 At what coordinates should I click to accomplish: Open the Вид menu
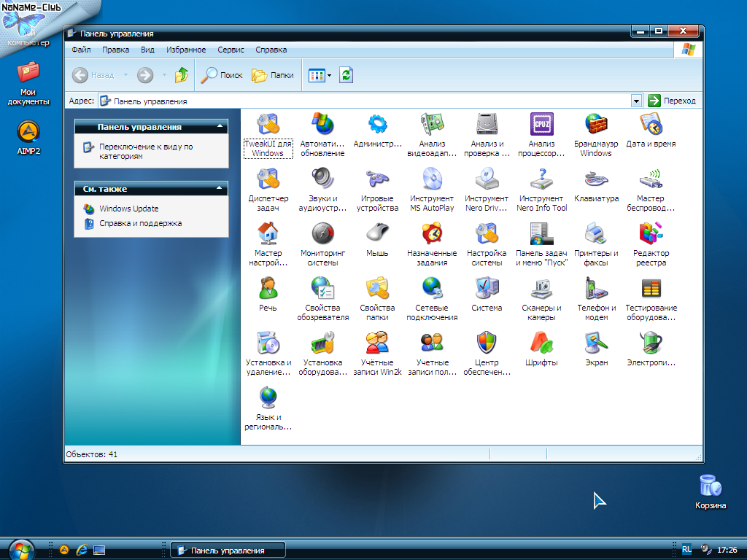coord(147,50)
